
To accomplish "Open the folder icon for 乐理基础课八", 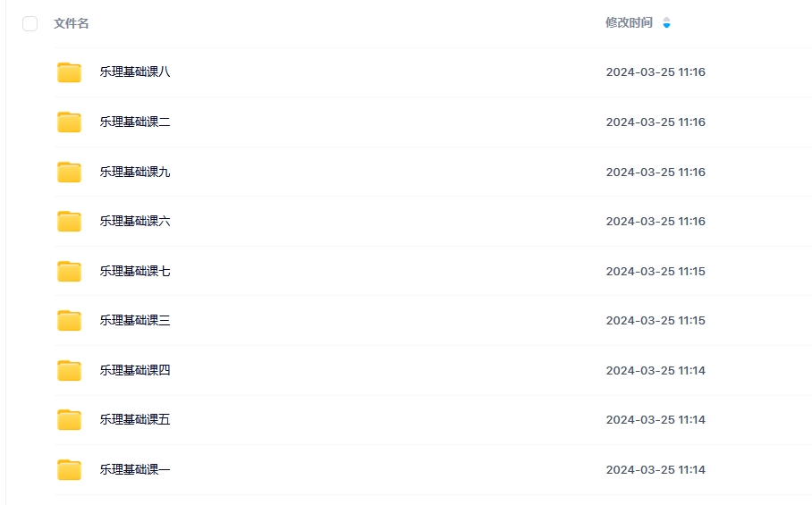I will pos(69,72).
